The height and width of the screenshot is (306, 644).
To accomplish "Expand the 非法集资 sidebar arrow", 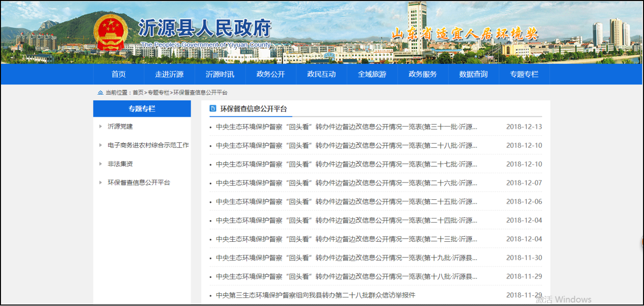I will (100, 164).
